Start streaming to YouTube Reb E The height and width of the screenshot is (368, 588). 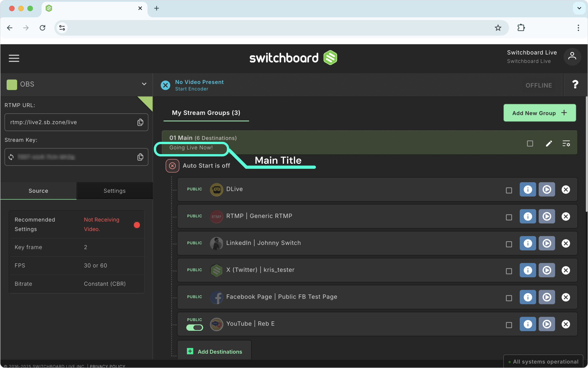pyautogui.click(x=547, y=324)
